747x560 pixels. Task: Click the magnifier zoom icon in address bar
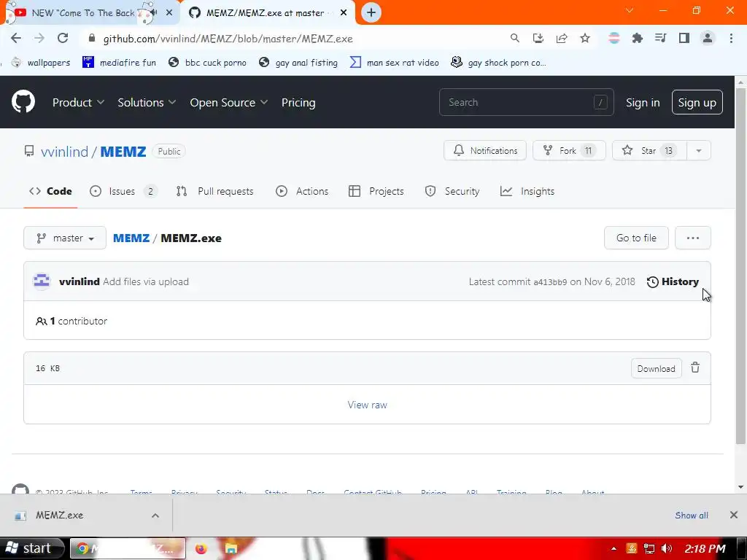pyautogui.click(x=514, y=38)
